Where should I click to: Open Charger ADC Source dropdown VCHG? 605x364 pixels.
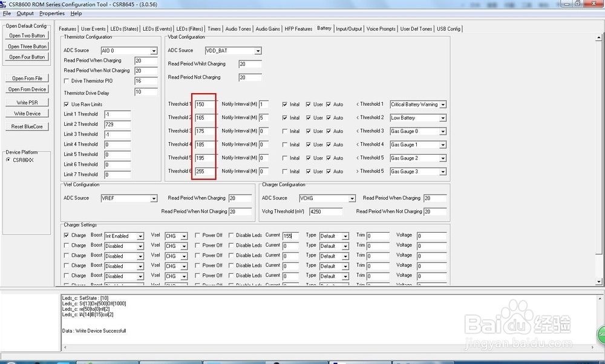(x=352, y=198)
